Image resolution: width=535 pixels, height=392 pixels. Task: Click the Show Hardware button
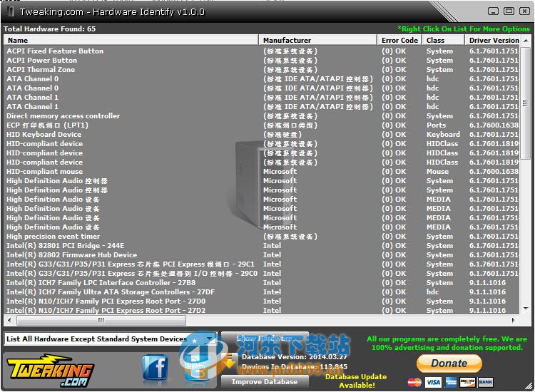point(265,338)
